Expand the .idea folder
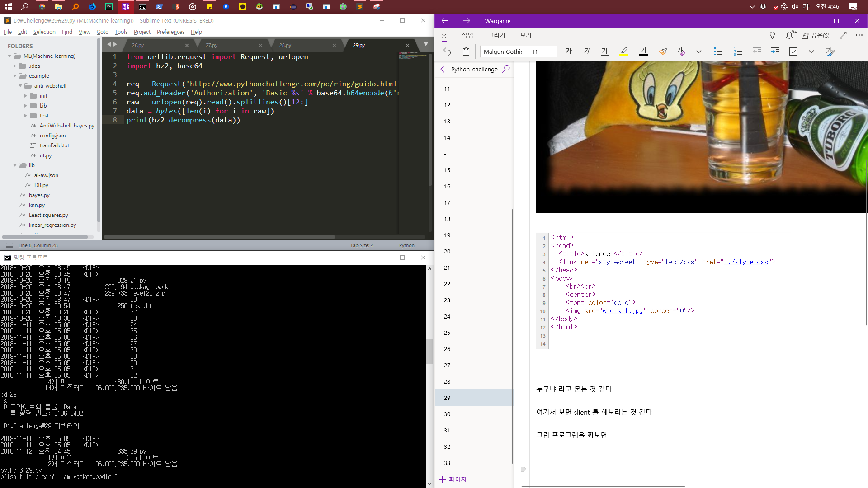Screen dimensions: 868x488 click(x=15, y=66)
